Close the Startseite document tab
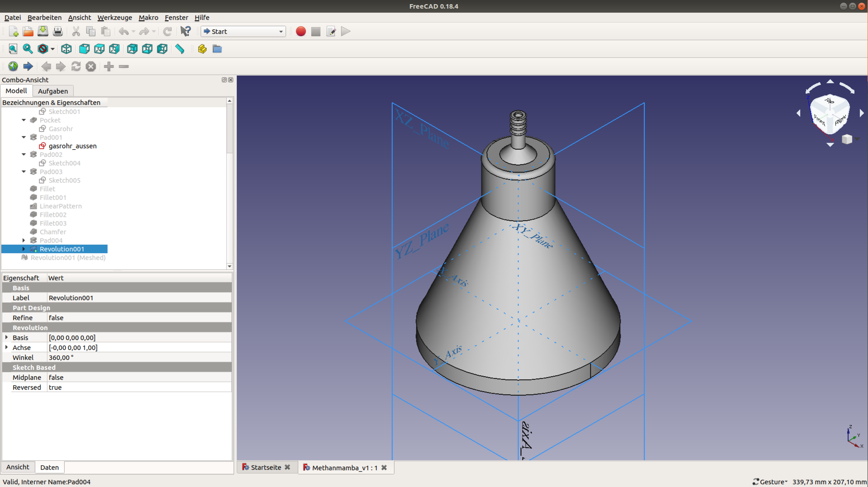The width and height of the screenshot is (868, 487). (x=288, y=468)
